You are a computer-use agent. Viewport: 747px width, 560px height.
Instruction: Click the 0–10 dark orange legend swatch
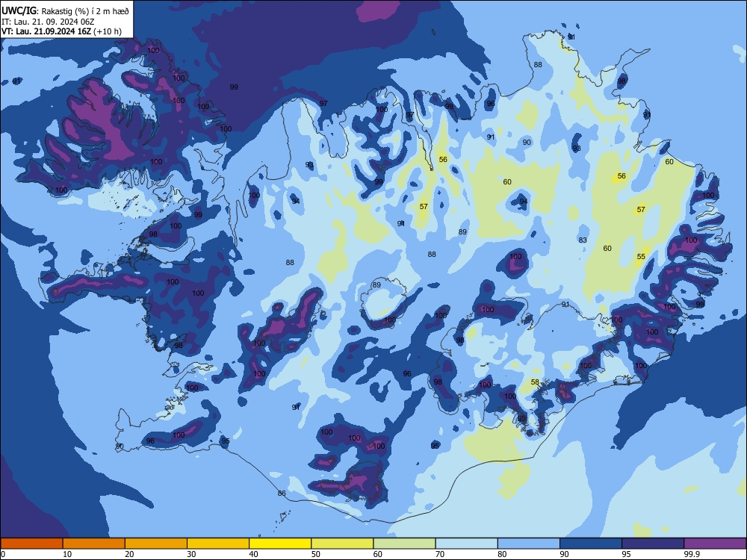pyautogui.click(x=31, y=544)
